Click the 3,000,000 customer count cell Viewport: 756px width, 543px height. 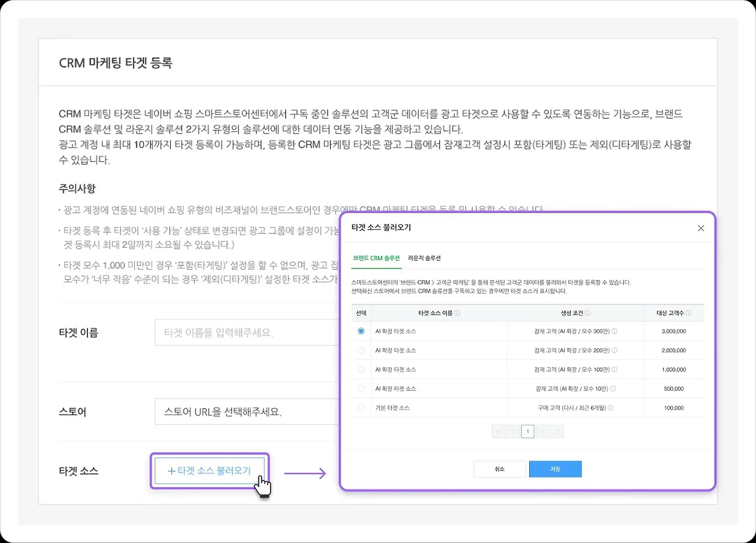[674, 332]
